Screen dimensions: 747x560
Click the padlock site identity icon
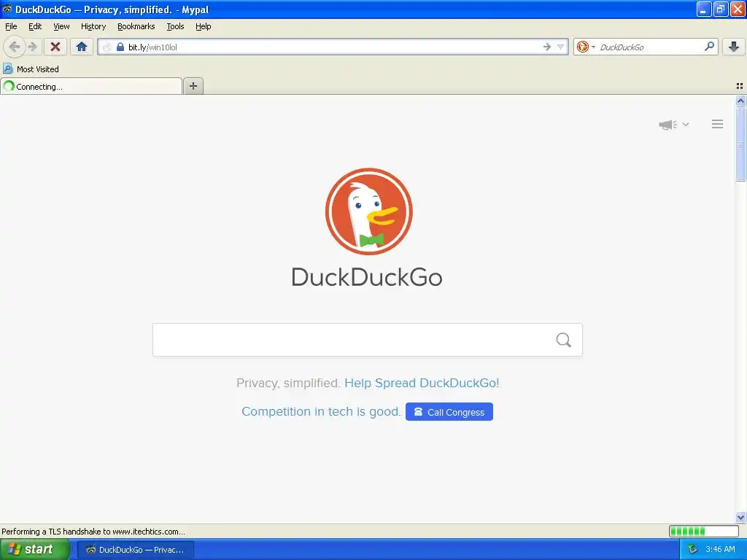pyautogui.click(x=120, y=47)
